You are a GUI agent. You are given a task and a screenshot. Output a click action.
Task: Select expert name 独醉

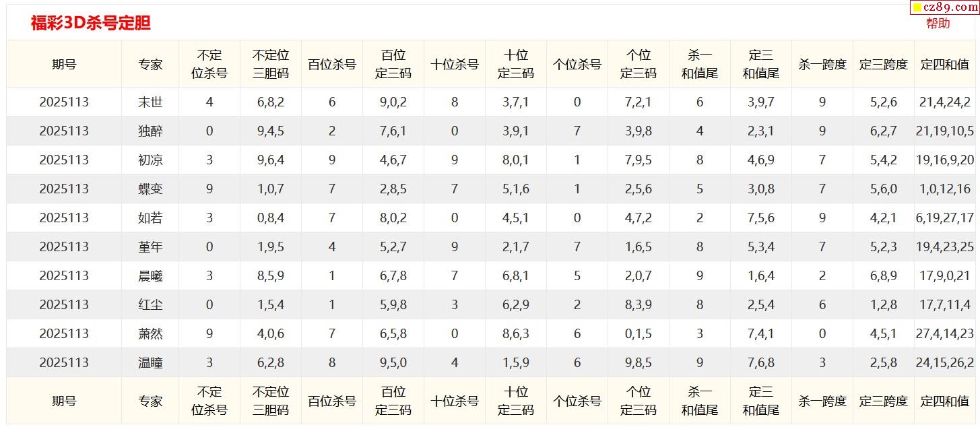[x=150, y=131]
